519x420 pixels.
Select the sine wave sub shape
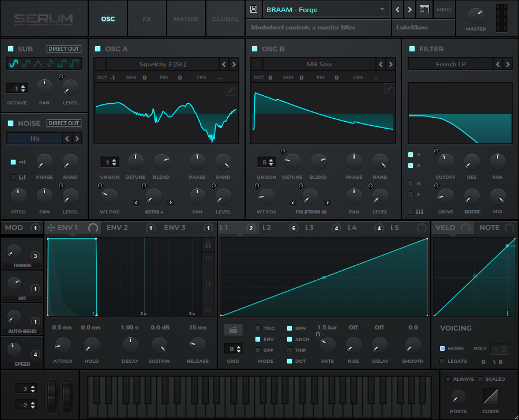coord(14,63)
